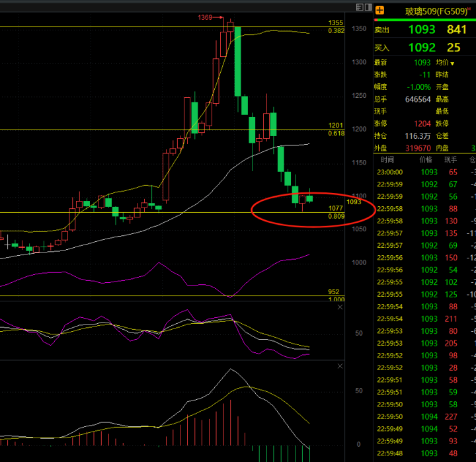Click the sell volume 841
The width and height of the screenshot is (476, 462).
click(456, 30)
